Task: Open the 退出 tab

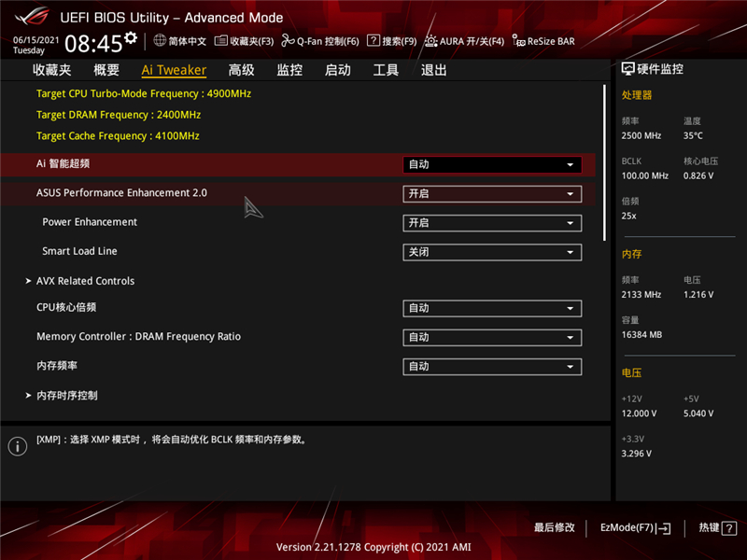Action: click(434, 70)
